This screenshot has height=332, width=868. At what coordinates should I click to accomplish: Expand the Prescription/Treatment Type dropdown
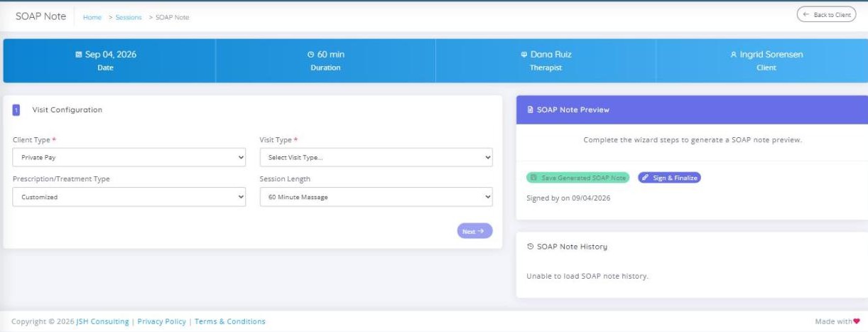coord(129,197)
